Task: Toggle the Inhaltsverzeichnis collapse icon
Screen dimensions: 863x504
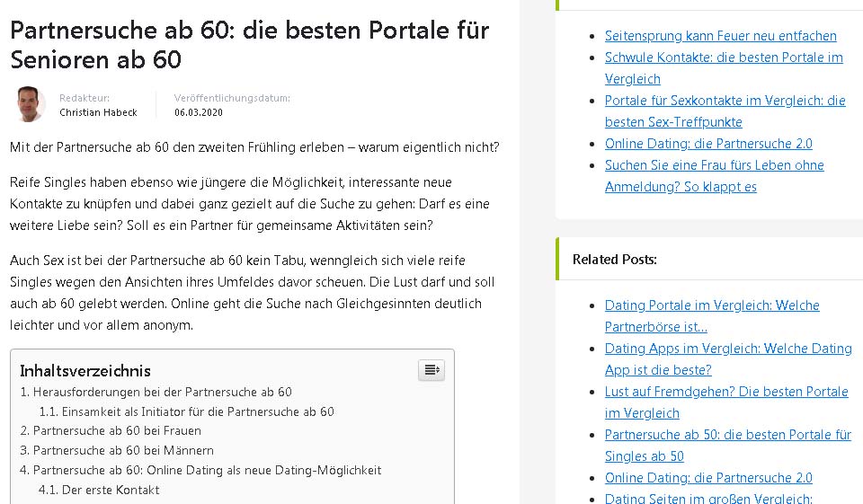Action: click(x=431, y=370)
